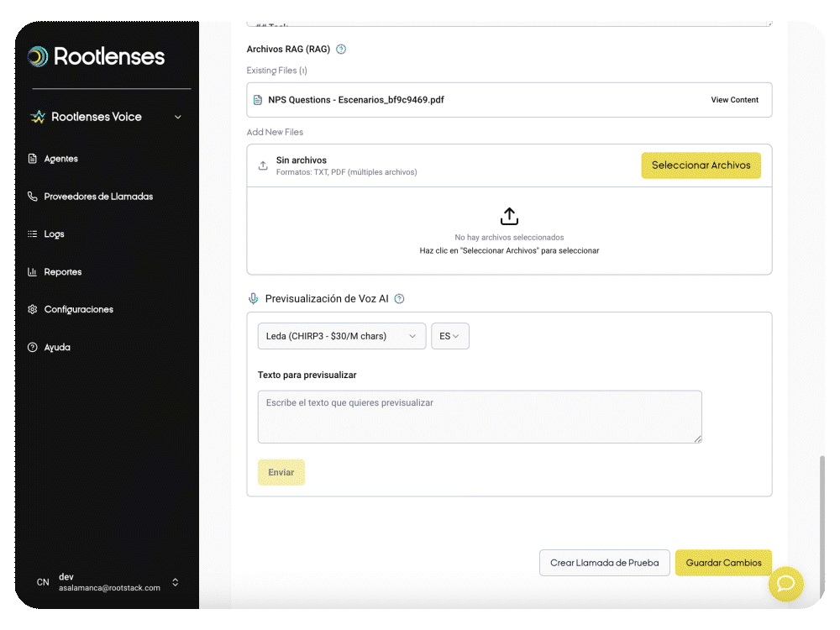Expand the dev account switcher

[175, 582]
